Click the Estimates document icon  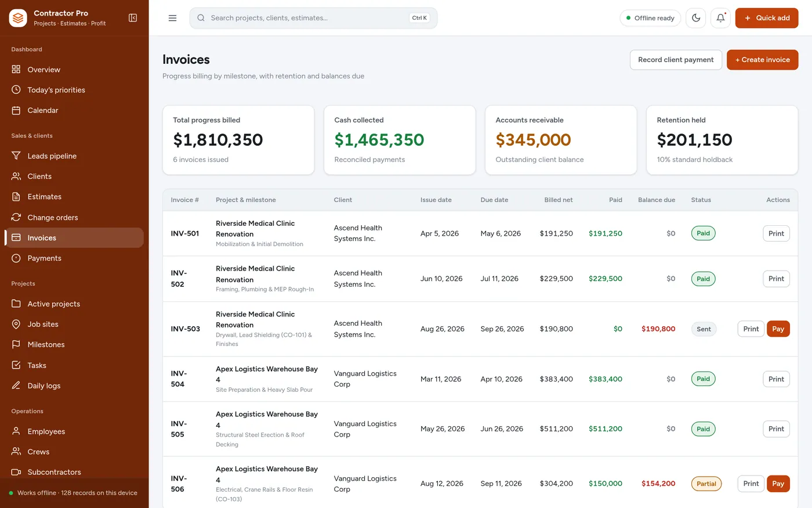tap(16, 197)
